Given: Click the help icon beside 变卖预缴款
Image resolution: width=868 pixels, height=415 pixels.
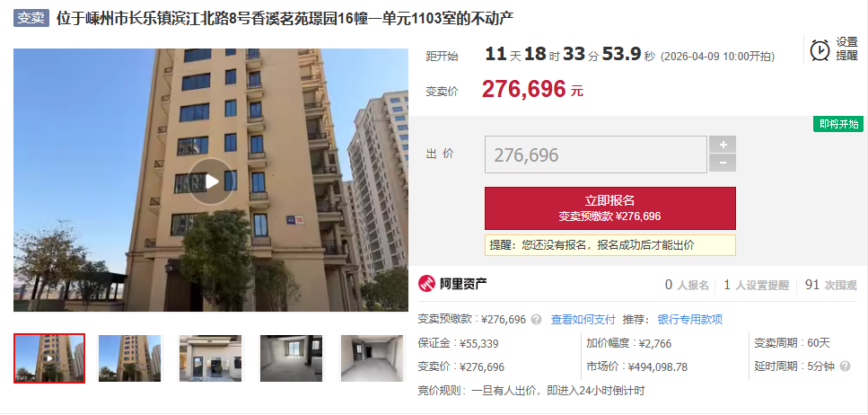Looking at the screenshot, I should pyautogui.click(x=536, y=320).
